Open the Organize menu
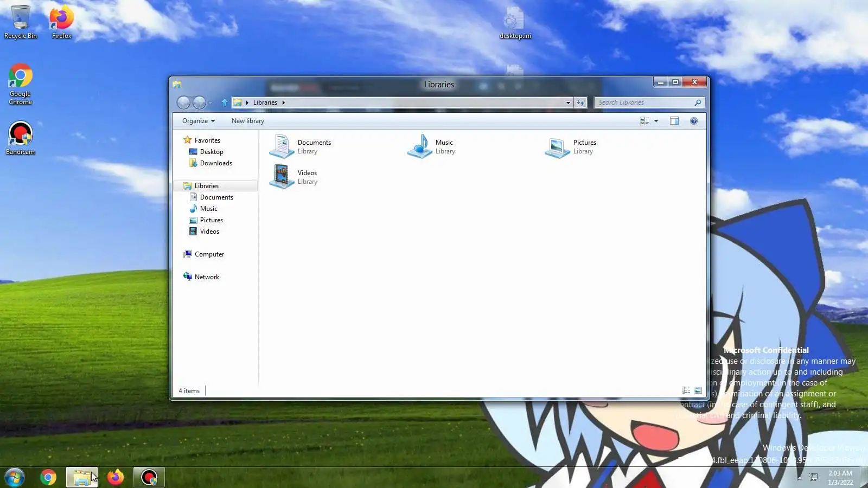The height and width of the screenshot is (488, 868). point(198,121)
